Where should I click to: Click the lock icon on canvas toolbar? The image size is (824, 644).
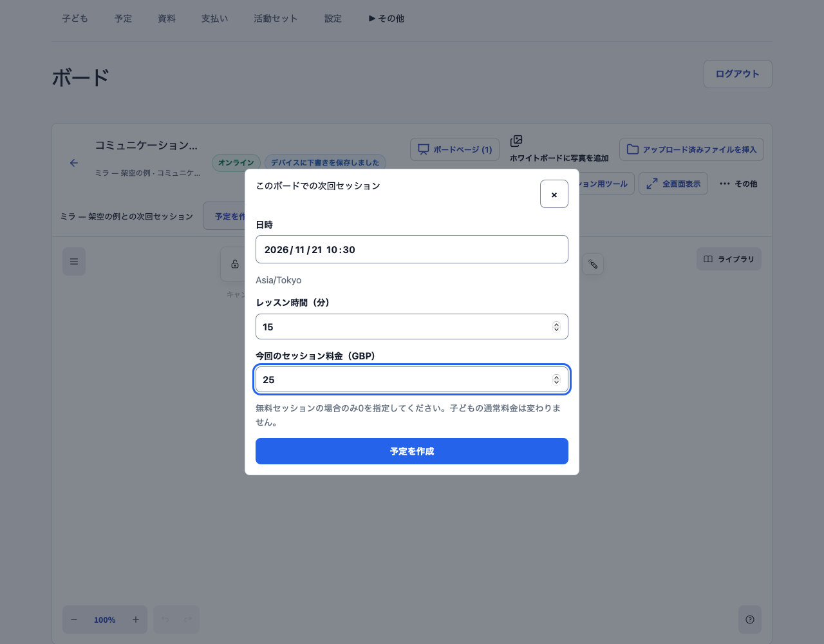(235, 264)
